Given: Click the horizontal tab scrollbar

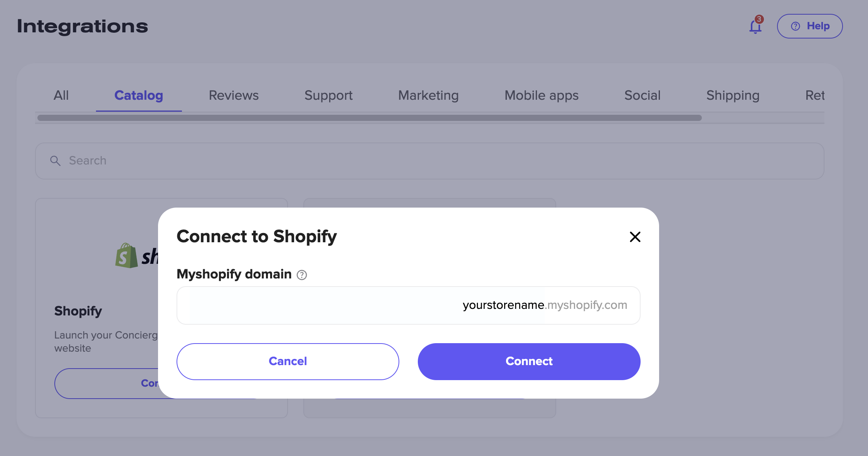Looking at the screenshot, I should click(369, 118).
